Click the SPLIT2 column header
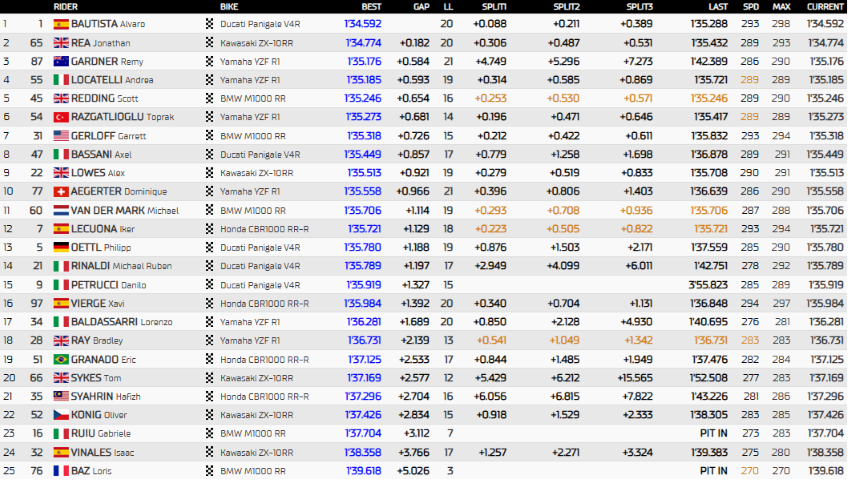This screenshot has height=480, width=848. pyautogui.click(x=566, y=6)
